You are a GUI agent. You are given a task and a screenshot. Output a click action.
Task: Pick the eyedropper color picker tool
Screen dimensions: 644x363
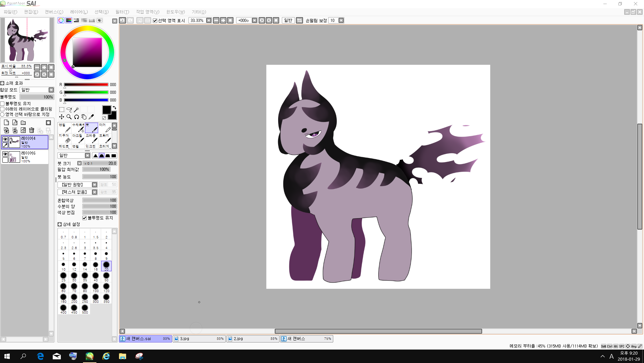coord(91,117)
